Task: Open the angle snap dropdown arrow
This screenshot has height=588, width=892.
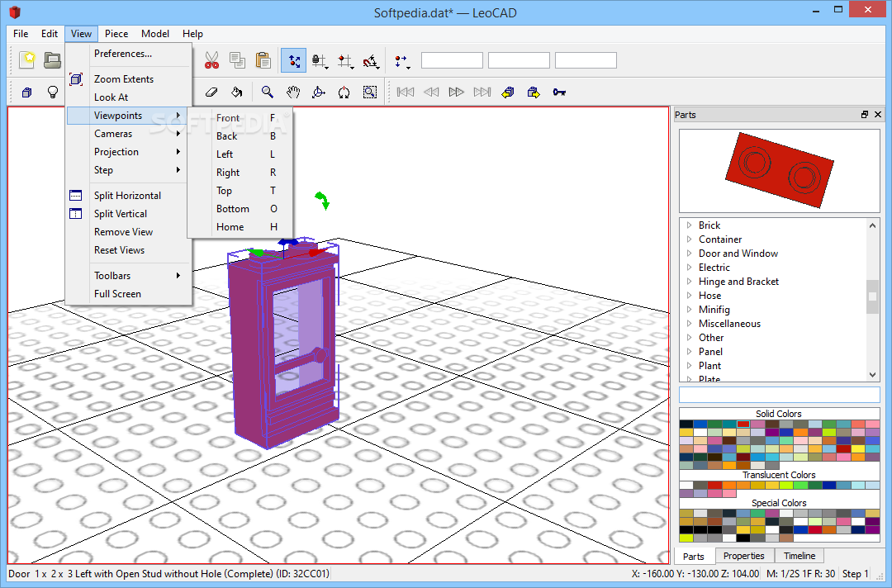Action: [377, 68]
